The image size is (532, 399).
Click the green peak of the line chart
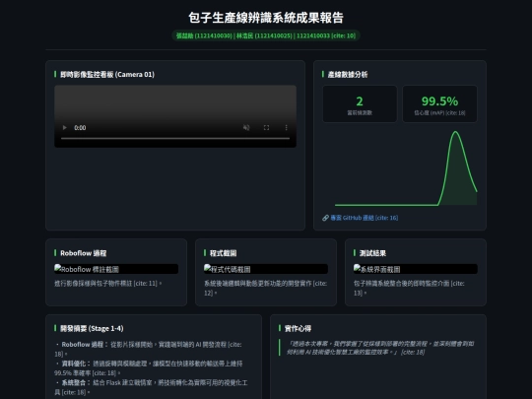[455, 132]
